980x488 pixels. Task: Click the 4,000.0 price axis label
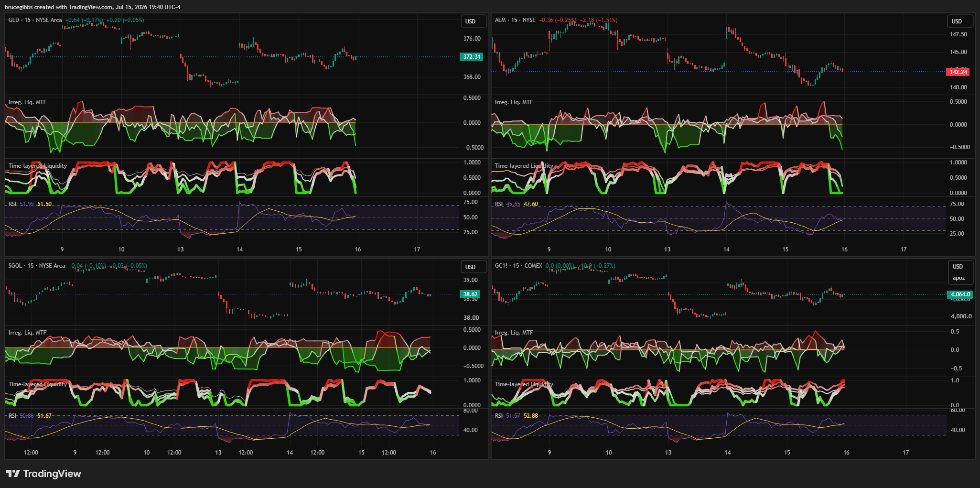pyautogui.click(x=961, y=316)
